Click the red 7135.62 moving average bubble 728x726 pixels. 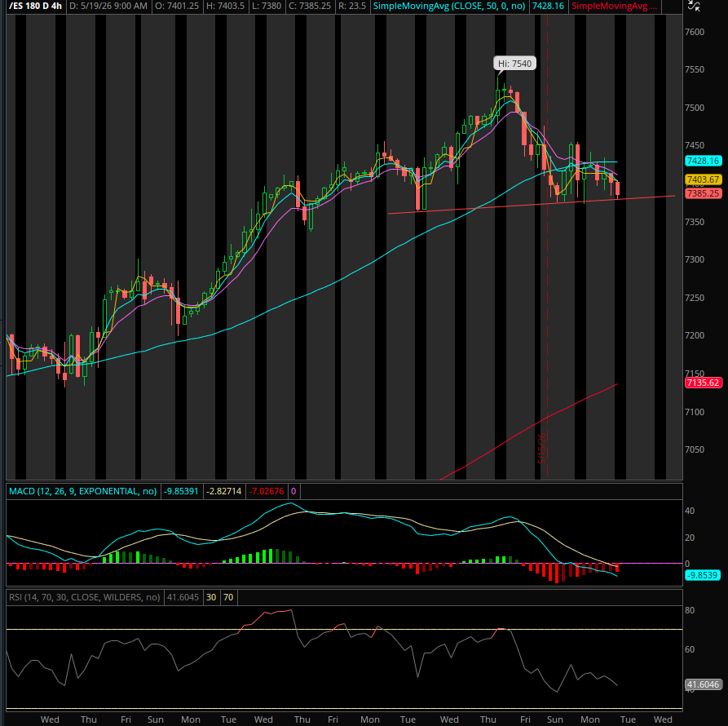tap(704, 383)
